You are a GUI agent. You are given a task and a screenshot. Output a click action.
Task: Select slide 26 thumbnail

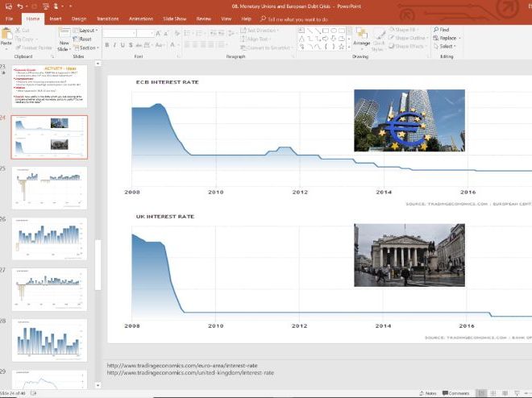(x=49, y=239)
